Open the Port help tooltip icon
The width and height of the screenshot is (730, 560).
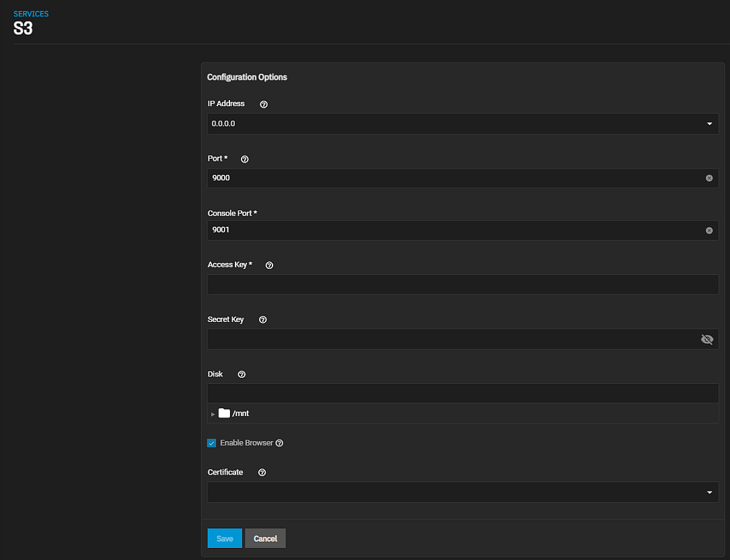click(x=244, y=159)
